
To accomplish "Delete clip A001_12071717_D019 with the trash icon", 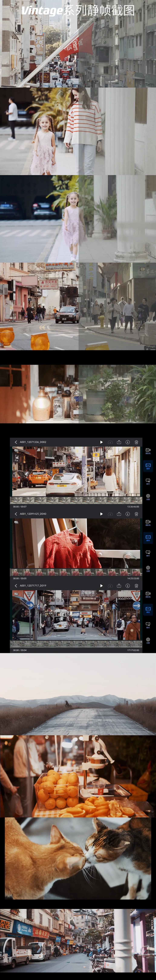I will pos(136,586).
